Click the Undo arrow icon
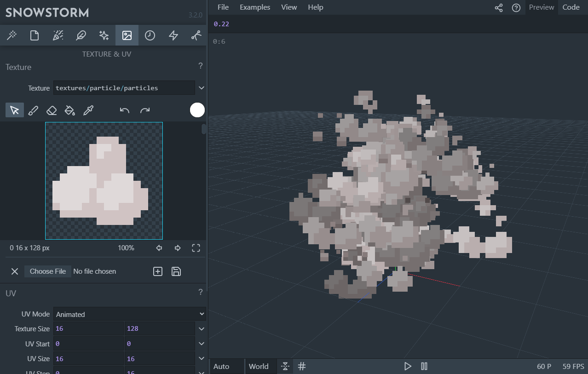Viewport: 588px width, 374px height. (x=124, y=110)
